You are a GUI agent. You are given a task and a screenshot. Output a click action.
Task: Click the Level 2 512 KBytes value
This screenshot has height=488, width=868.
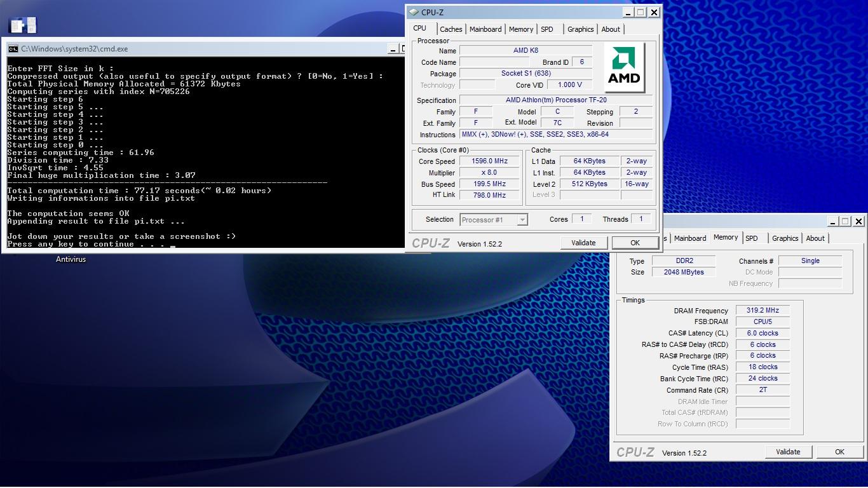click(589, 184)
